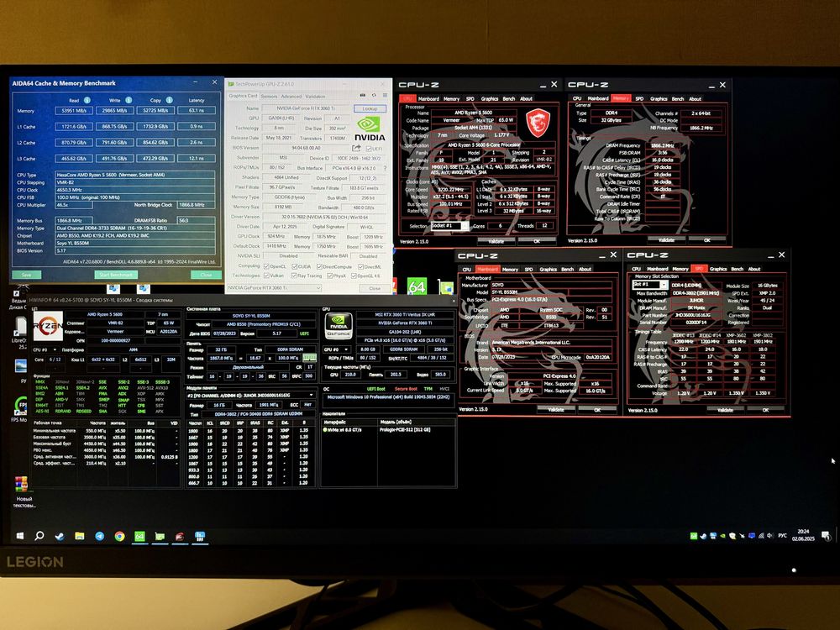Viewport: 840px width, 630px height.
Task: Click the Copy info icon in AIDA64 benchmark
Action: click(x=170, y=100)
